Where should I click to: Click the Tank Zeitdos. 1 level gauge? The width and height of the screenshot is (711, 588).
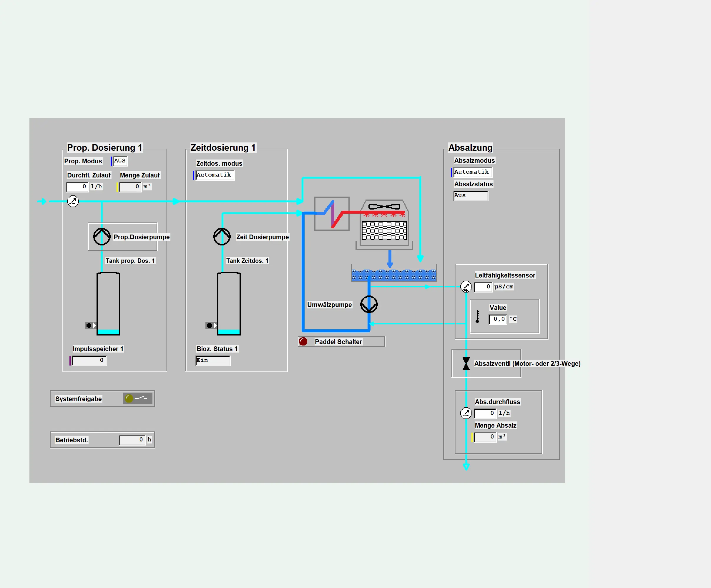[229, 304]
